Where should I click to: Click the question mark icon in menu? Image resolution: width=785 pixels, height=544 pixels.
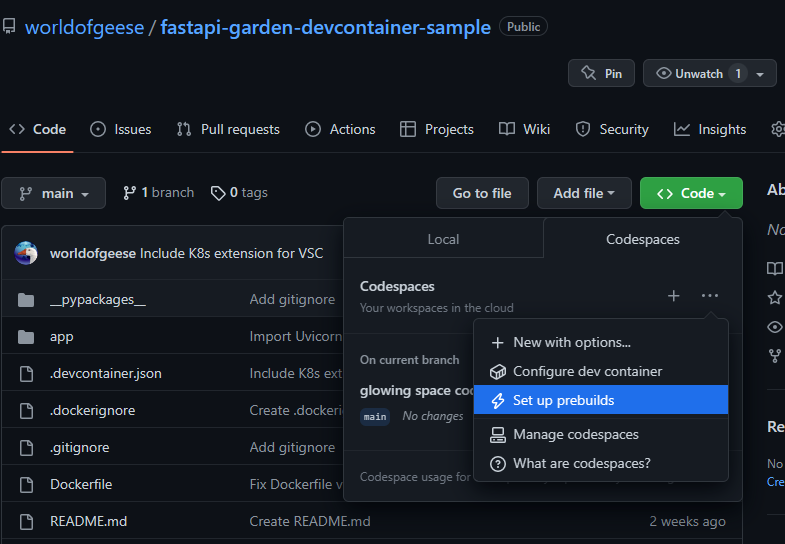click(498, 464)
